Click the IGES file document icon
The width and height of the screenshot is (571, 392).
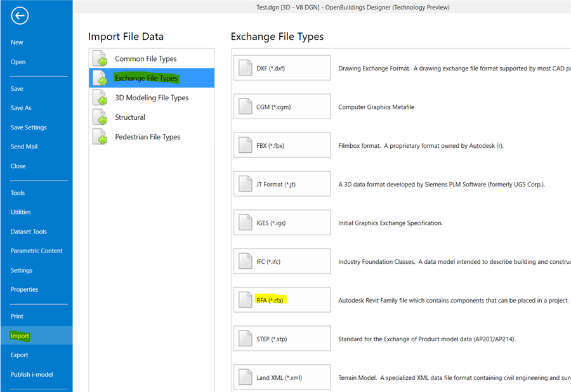(245, 223)
